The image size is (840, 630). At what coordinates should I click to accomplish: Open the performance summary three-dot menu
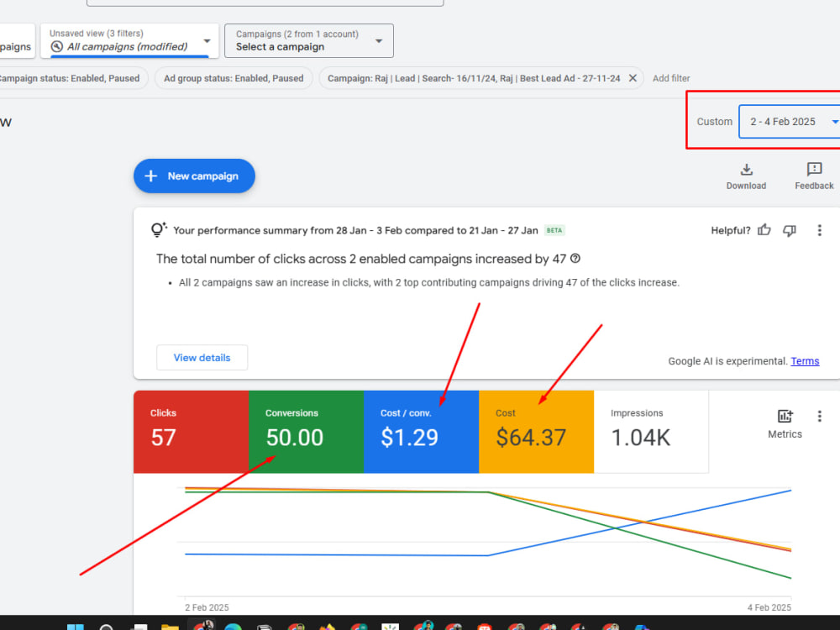point(819,230)
